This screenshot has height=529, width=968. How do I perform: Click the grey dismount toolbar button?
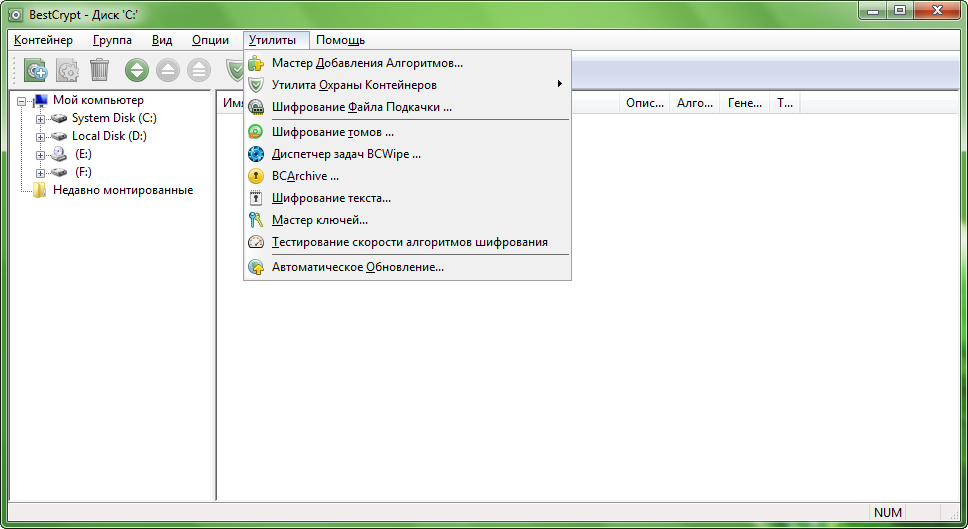(x=168, y=70)
